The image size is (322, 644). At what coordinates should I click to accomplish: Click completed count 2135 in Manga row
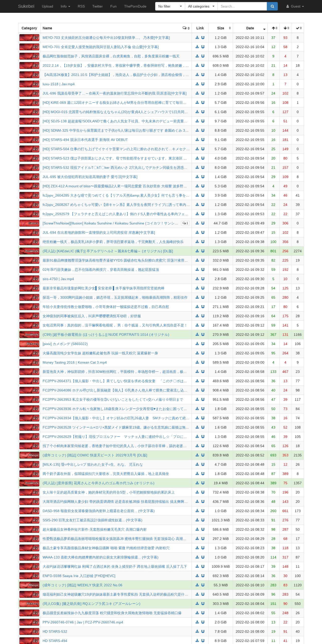(298, 455)
